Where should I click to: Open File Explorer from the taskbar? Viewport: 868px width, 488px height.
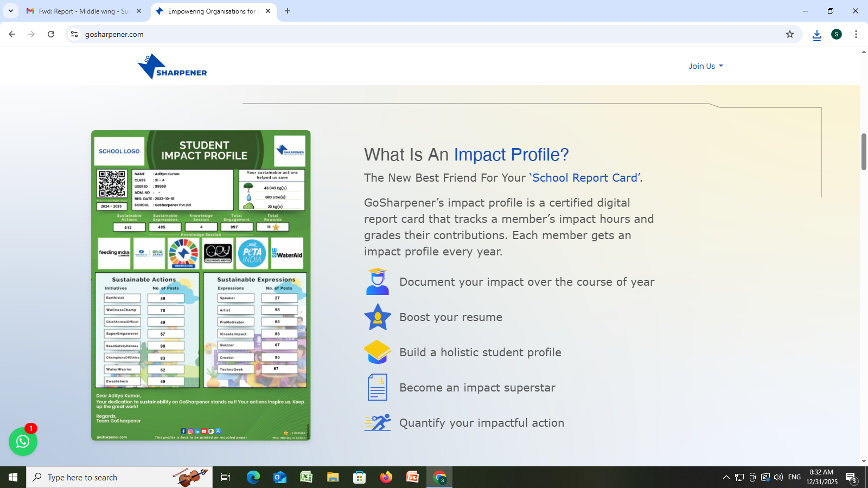pos(333,477)
